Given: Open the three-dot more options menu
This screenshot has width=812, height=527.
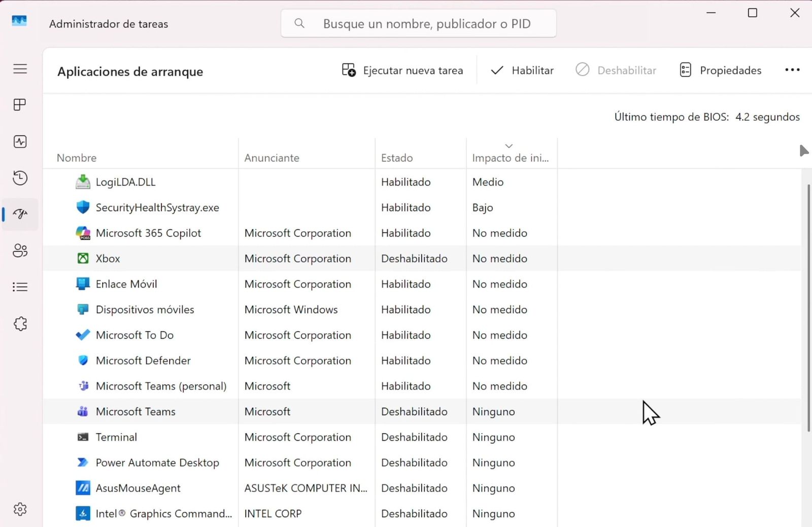Looking at the screenshot, I should [x=792, y=70].
